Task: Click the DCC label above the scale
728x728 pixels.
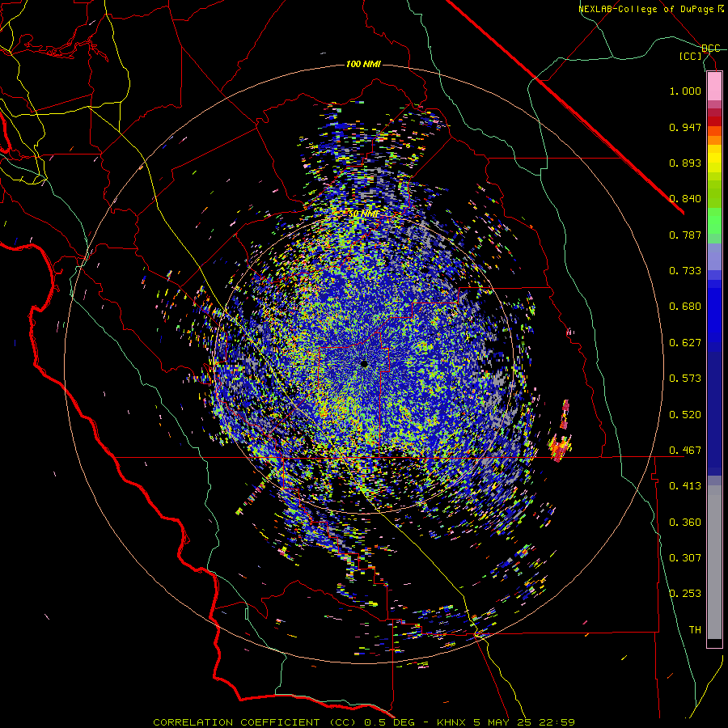Action: tap(711, 49)
